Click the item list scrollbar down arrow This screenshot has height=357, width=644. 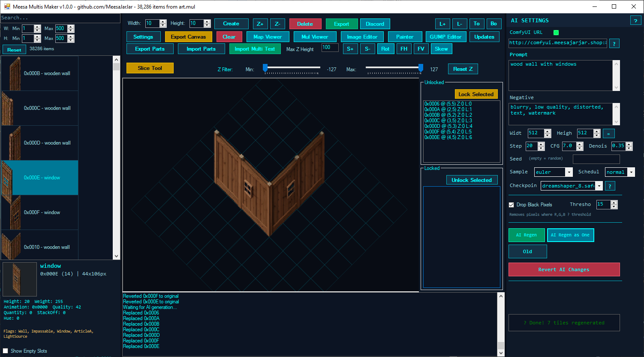[116, 256]
